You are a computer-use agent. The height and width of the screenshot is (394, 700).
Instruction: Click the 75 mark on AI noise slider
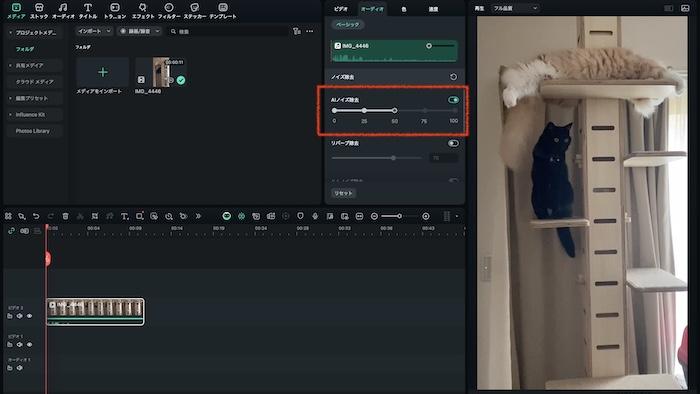coord(425,111)
